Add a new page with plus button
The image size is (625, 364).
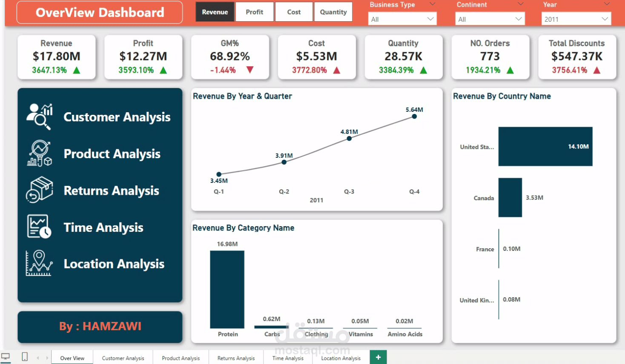point(378,357)
